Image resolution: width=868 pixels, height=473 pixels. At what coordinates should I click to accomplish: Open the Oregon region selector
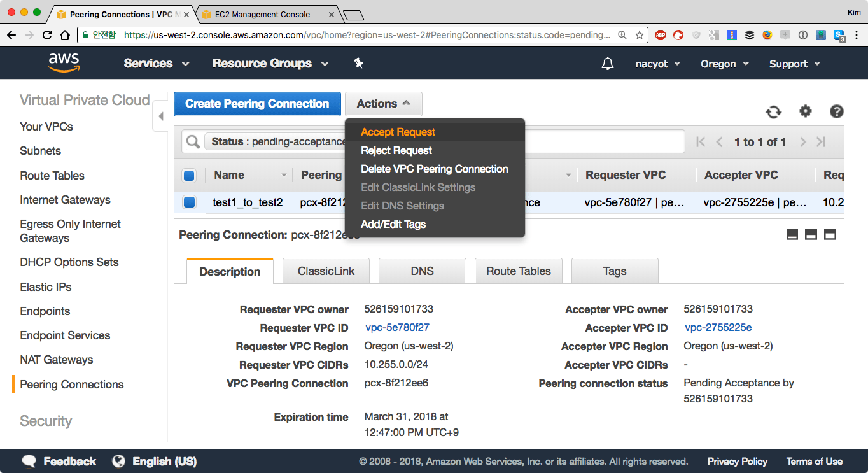coord(724,64)
